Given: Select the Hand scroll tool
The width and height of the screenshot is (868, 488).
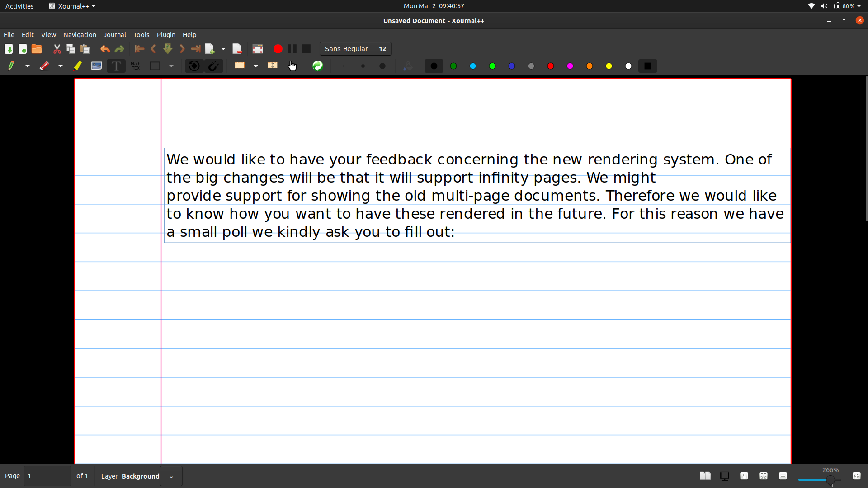Looking at the screenshot, I should (292, 66).
